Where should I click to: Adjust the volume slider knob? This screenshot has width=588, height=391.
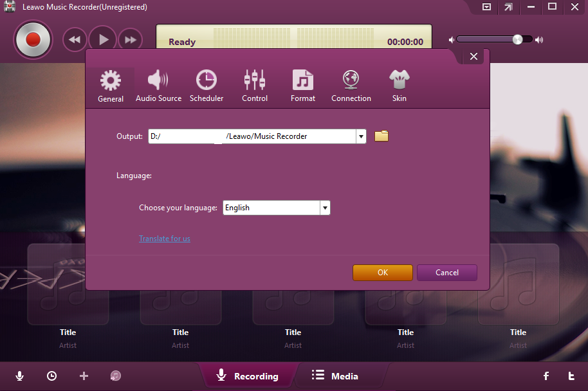click(x=517, y=39)
